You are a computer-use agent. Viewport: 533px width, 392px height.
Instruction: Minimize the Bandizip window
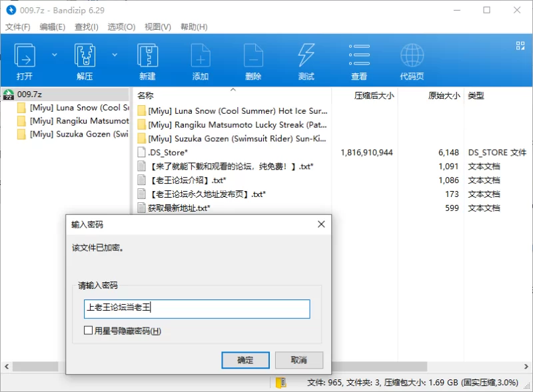[457, 10]
